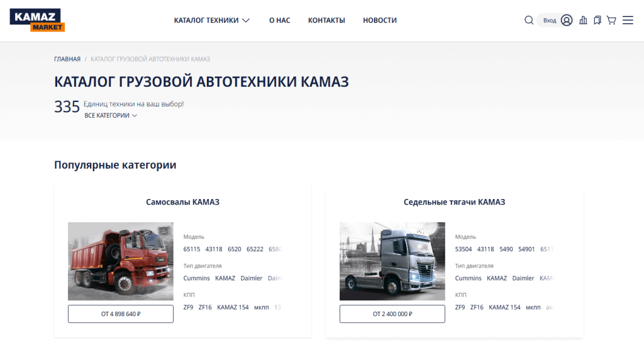Select мкпп gearbox in Седельные тягачи card

click(533, 307)
